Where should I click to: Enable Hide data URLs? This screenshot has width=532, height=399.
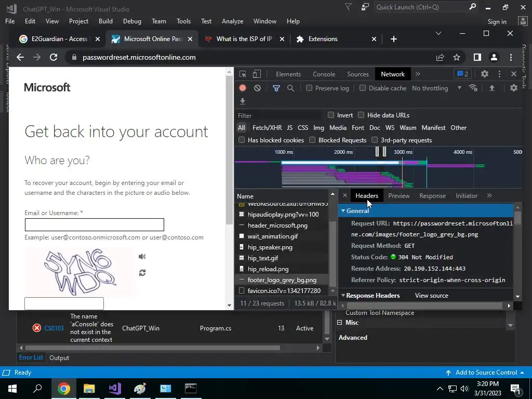click(361, 115)
